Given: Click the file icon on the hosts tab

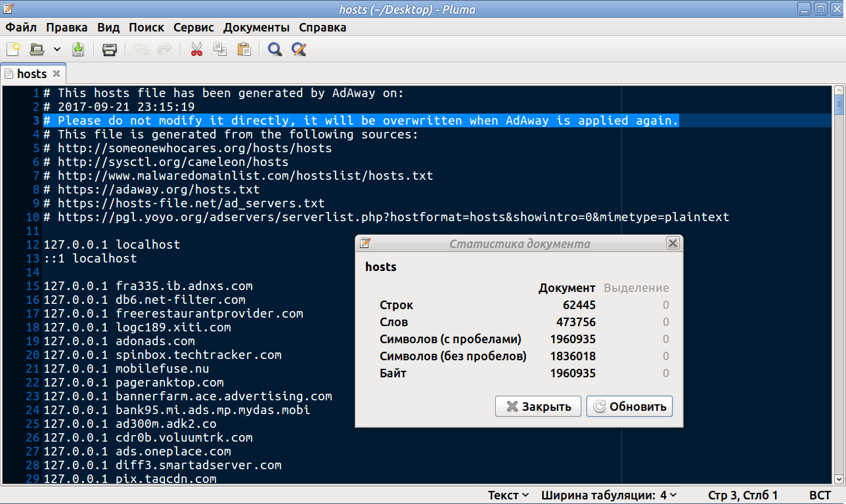Looking at the screenshot, I should [9, 73].
